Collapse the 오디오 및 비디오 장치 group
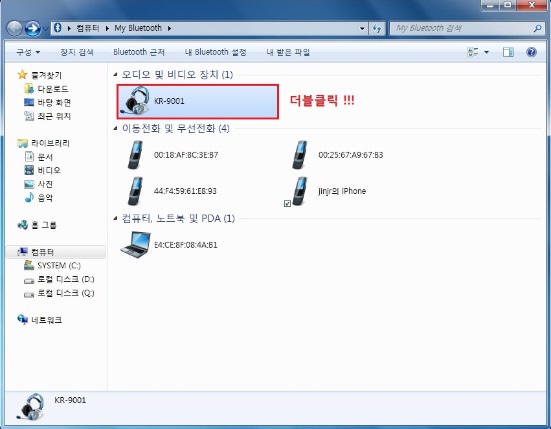Viewport: 551px width, 429px height. (115, 74)
